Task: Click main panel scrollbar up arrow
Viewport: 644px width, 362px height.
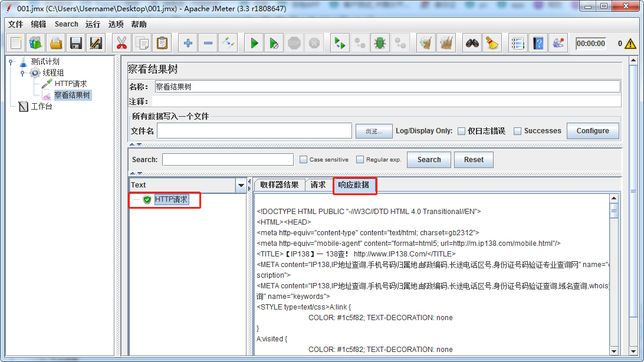Action: (x=633, y=61)
